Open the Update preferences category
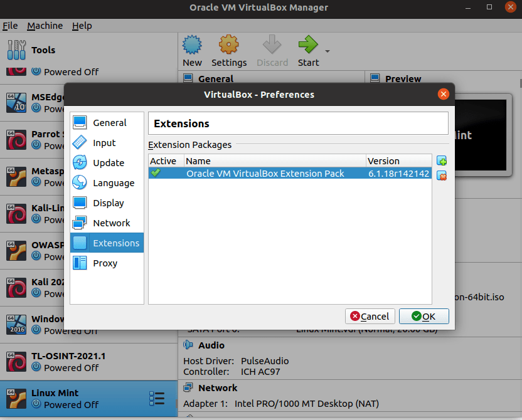 pos(108,163)
